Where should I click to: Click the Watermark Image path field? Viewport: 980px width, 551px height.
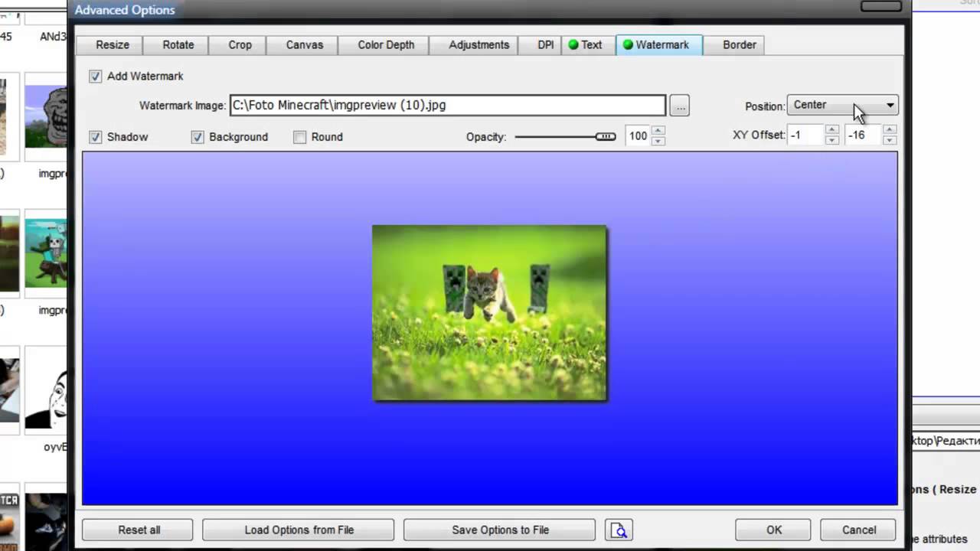(x=448, y=106)
